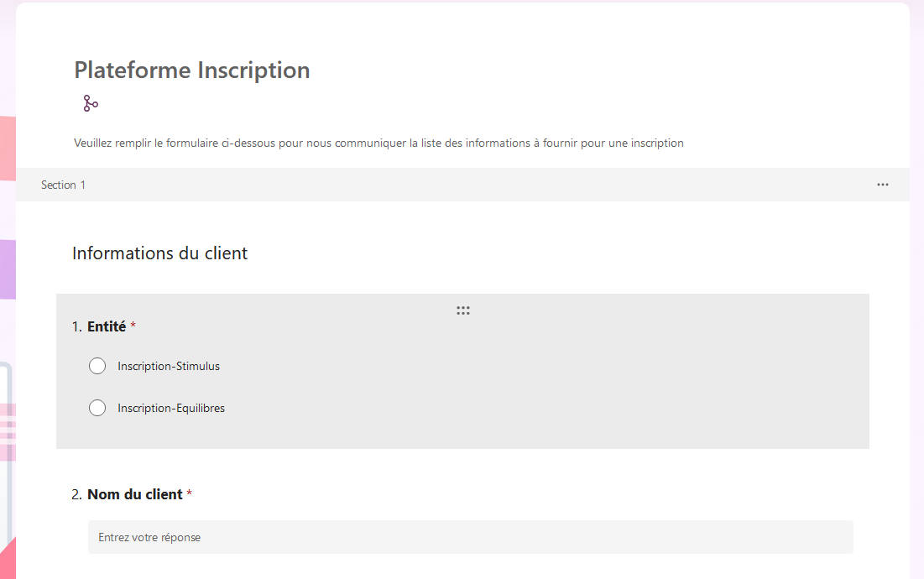Edit the form description starting with Veuillez remplir
This screenshot has height=579, width=924.
pos(378,143)
